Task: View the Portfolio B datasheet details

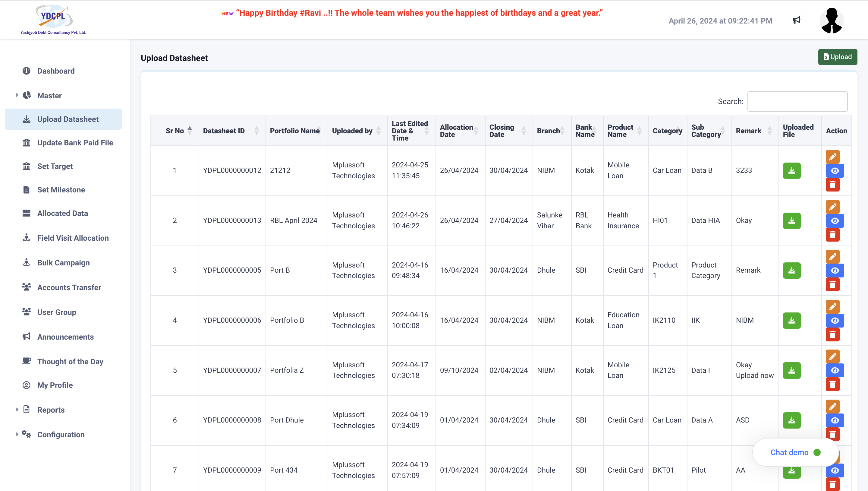Action: tap(835, 320)
